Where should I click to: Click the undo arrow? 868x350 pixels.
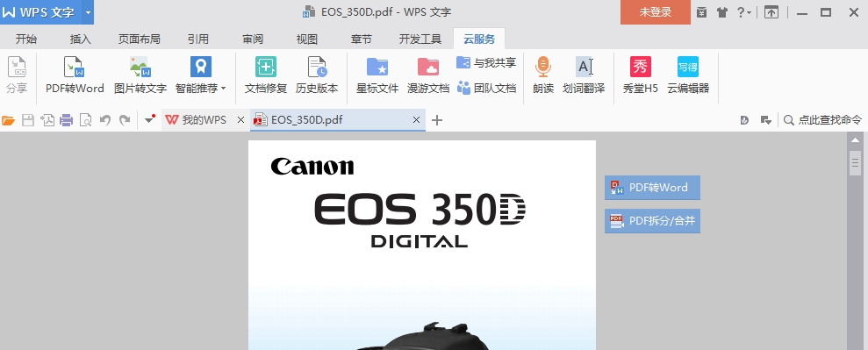(x=104, y=120)
